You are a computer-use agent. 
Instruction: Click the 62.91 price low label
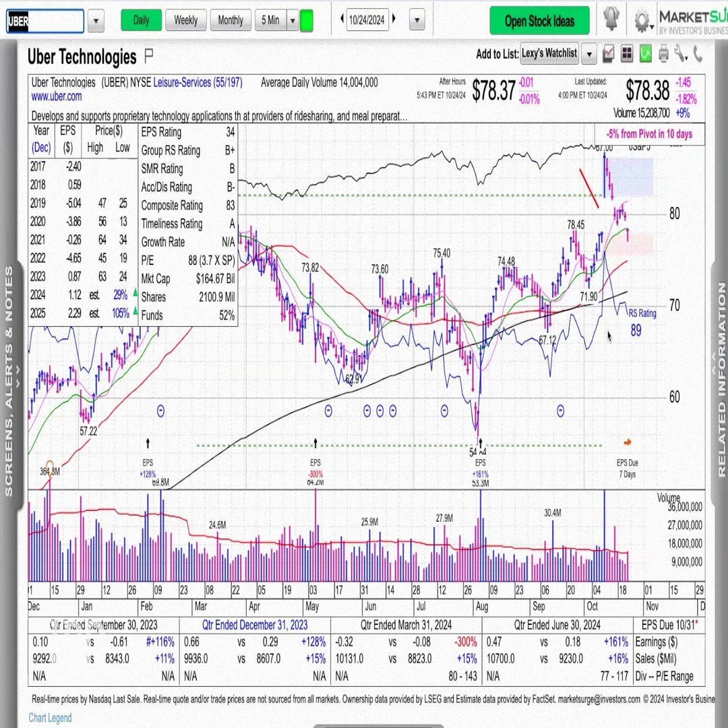(x=353, y=380)
